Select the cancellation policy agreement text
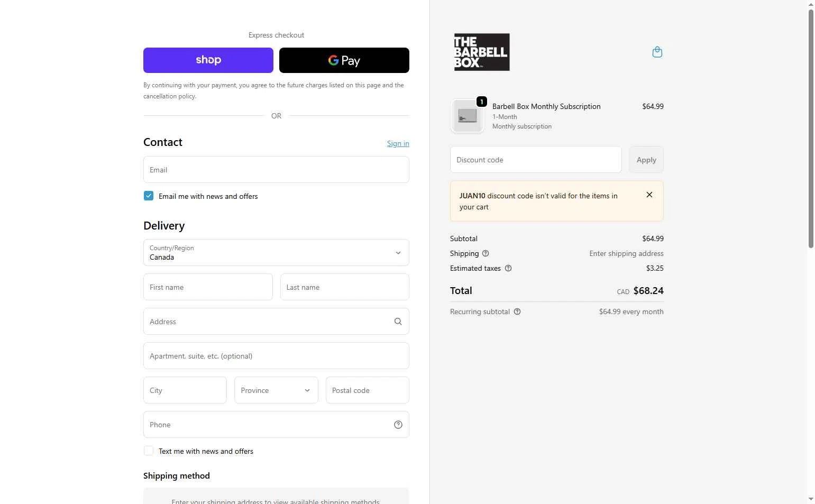Viewport: 815px width, 504px height. (x=273, y=90)
